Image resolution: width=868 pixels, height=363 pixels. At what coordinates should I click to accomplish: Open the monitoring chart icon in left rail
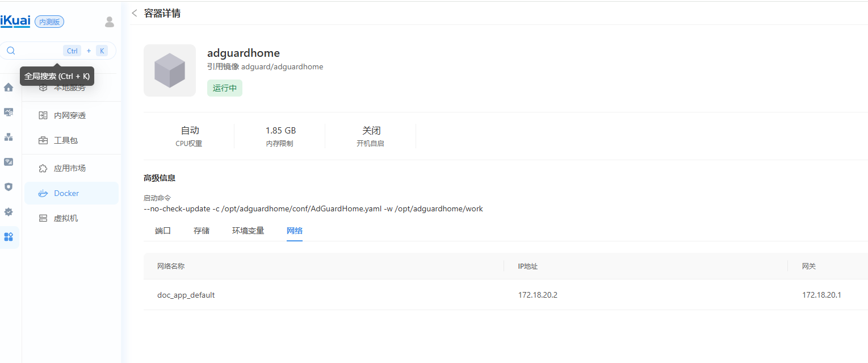point(9,112)
